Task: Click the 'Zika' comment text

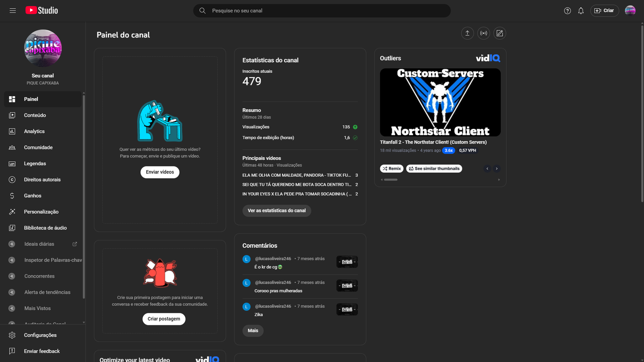Action: [x=259, y=315]
